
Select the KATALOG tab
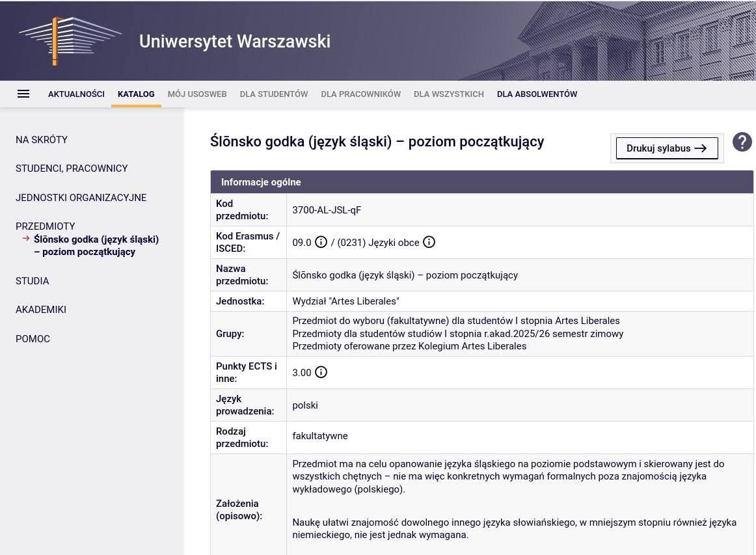[x=136, y=94]
